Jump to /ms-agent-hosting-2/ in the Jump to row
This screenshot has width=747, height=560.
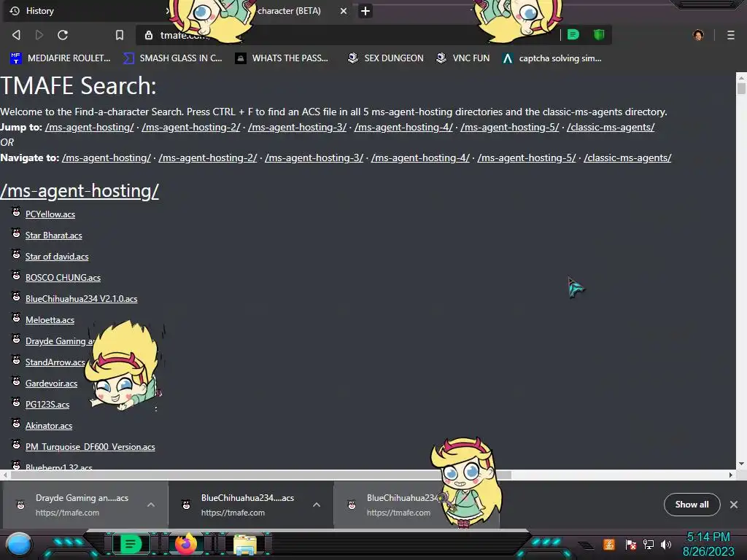point(191,127)
